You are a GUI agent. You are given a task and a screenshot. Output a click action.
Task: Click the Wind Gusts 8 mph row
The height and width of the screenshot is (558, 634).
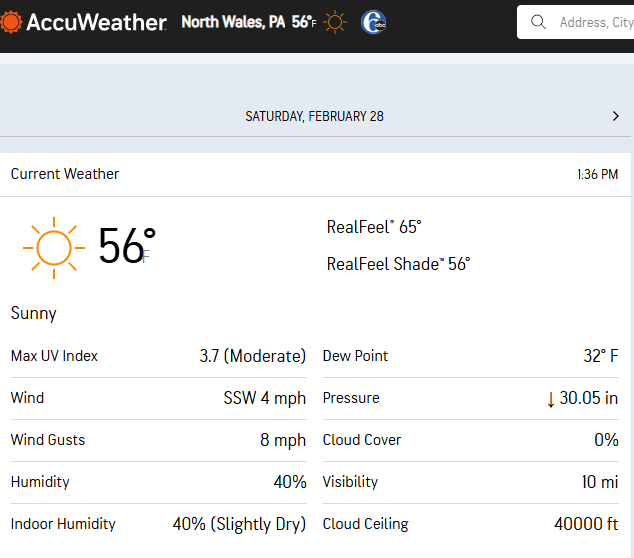158,440
